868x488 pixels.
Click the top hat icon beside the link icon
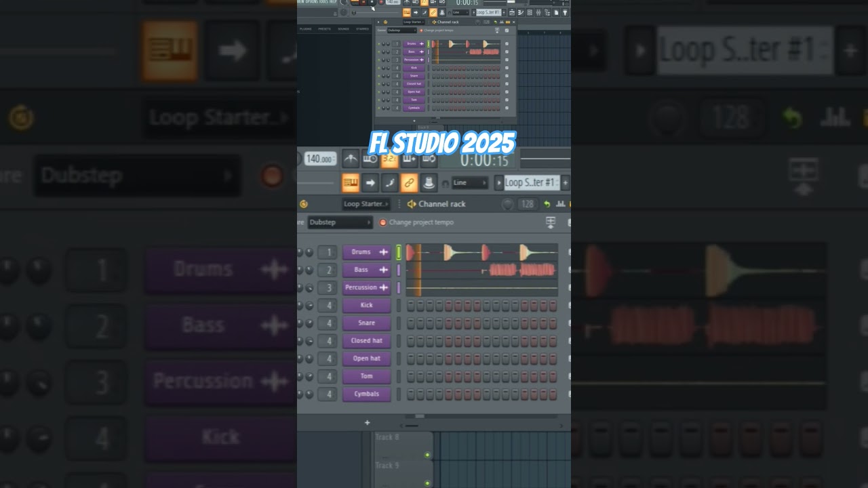[429, 182]
